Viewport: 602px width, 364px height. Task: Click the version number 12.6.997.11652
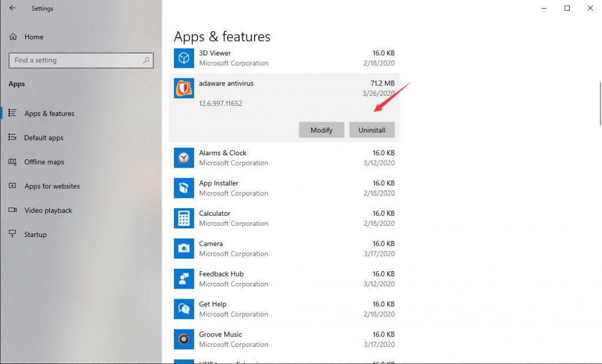point(220,103)
